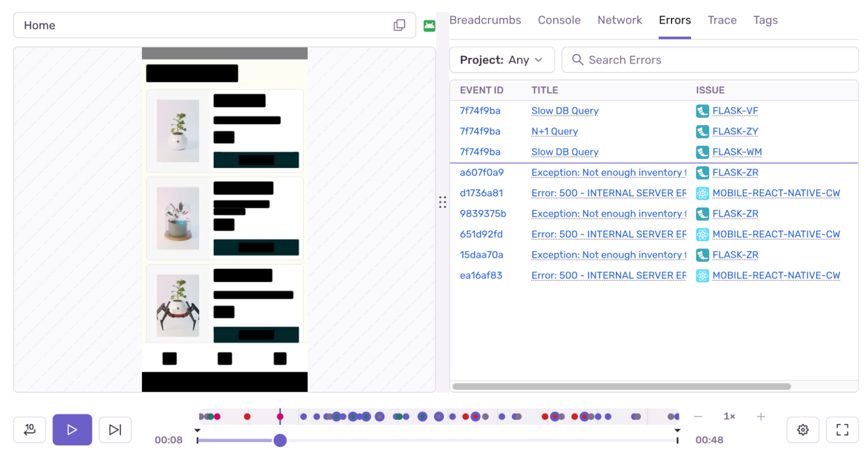Open the Project Any dropdown
The height and width of the screenshot is (461, 868).
(x=502, y=60)
